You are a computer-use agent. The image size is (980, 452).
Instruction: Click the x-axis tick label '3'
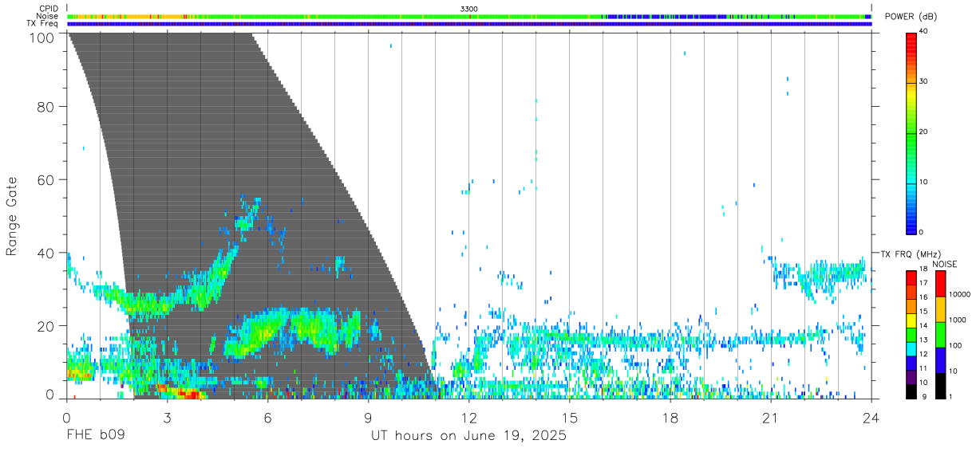point(167,418)
